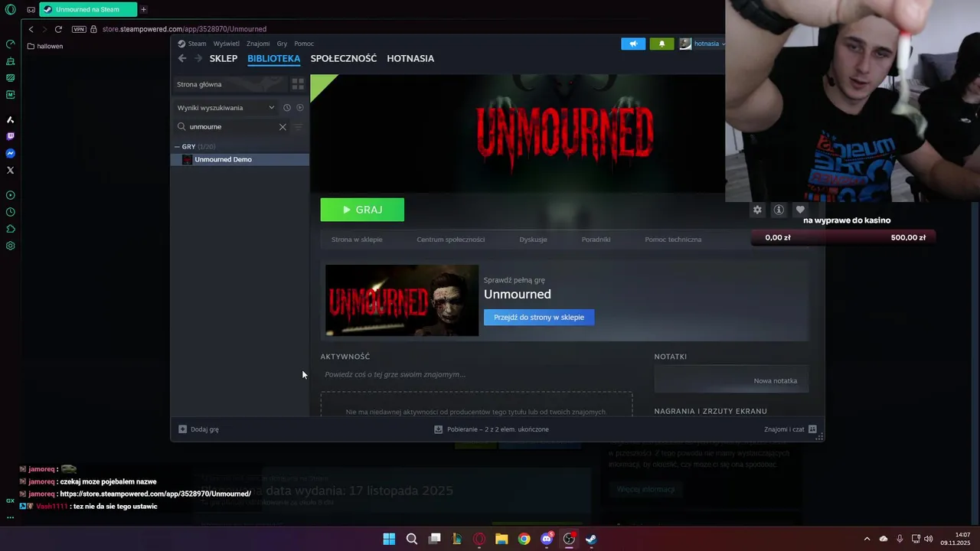The width and height of the screenshot is (980, 551).
Task: Open Pomoc techniczna link
Action: [673, 240]
